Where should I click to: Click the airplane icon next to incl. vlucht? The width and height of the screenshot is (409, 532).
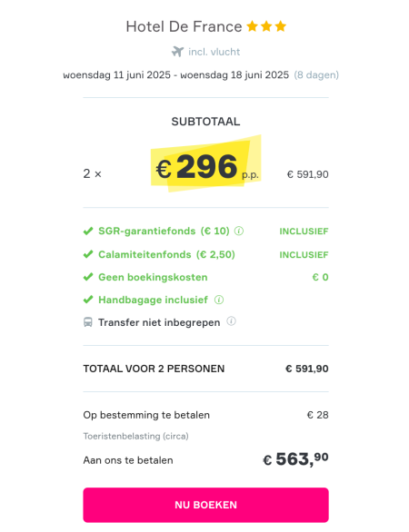pyautogui.click(x=177, y=52)
